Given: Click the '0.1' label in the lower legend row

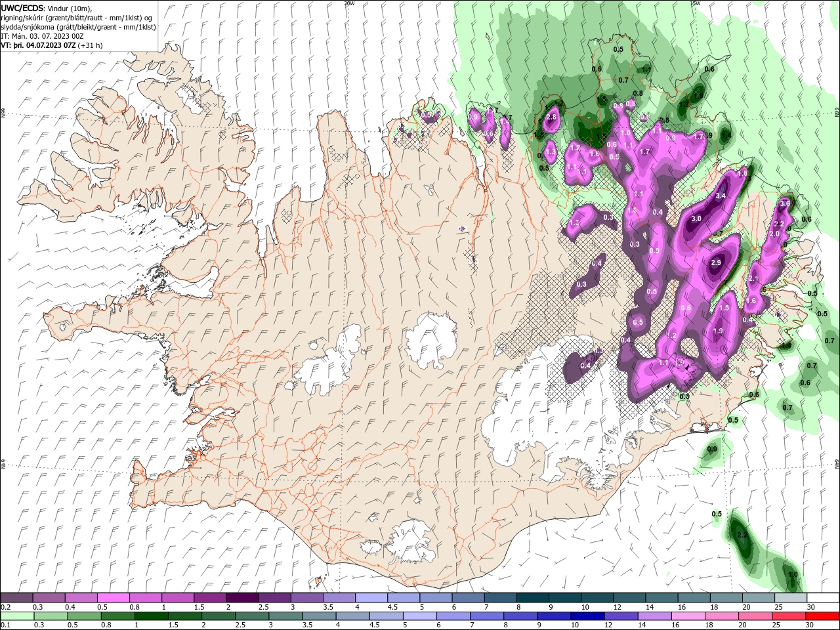Looking at the screenshot, I should tap(5, 625).
